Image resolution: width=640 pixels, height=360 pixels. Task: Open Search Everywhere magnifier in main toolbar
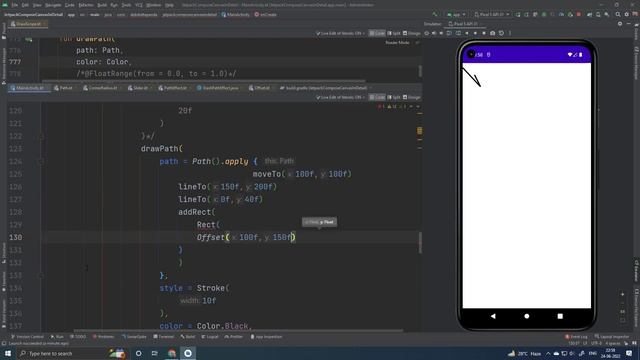pyautogui.click(x=618, y=14)
